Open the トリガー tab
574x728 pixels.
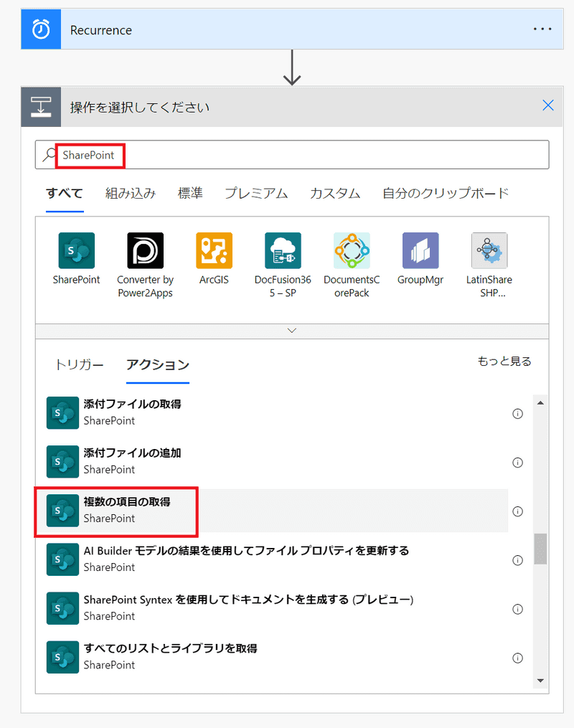click(79, 364)
